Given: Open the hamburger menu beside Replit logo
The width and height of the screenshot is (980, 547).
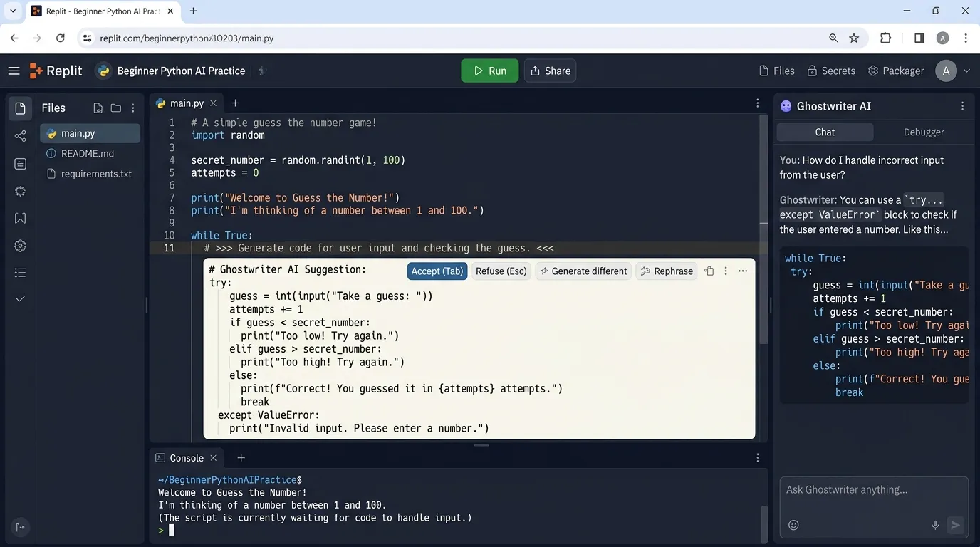Looking at the screenshot, I should [14, 71].
